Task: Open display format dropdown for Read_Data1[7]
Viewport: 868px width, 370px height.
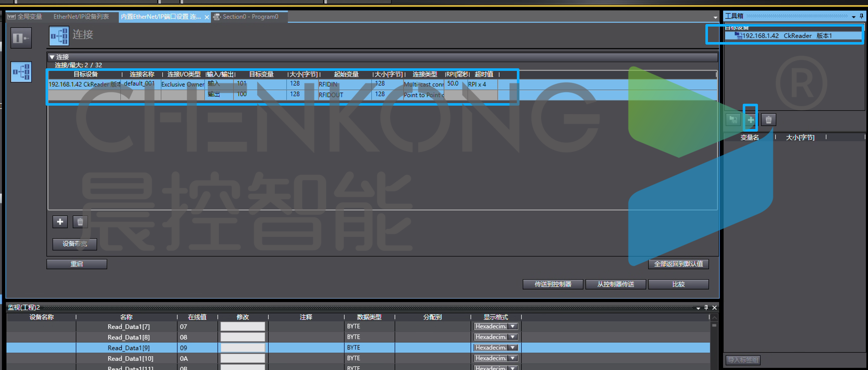Action: tap(512, 326)
